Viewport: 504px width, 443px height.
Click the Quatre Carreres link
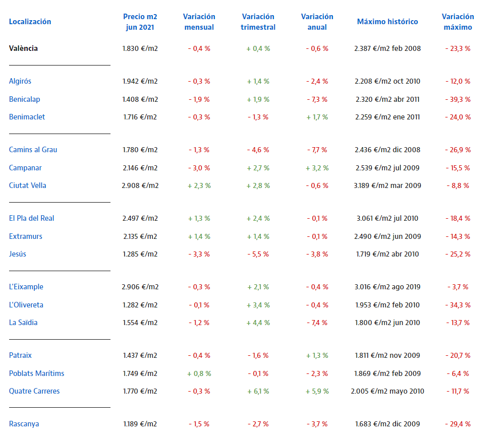pos(34,391)
